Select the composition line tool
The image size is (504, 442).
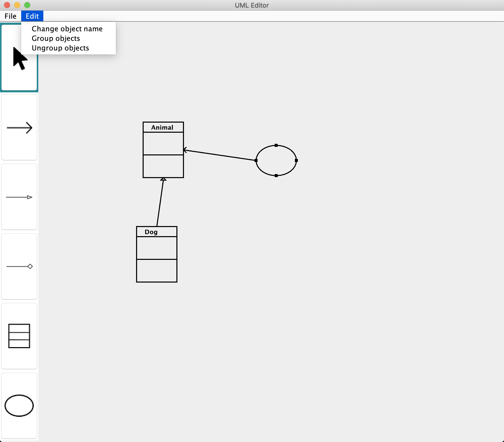19,266
